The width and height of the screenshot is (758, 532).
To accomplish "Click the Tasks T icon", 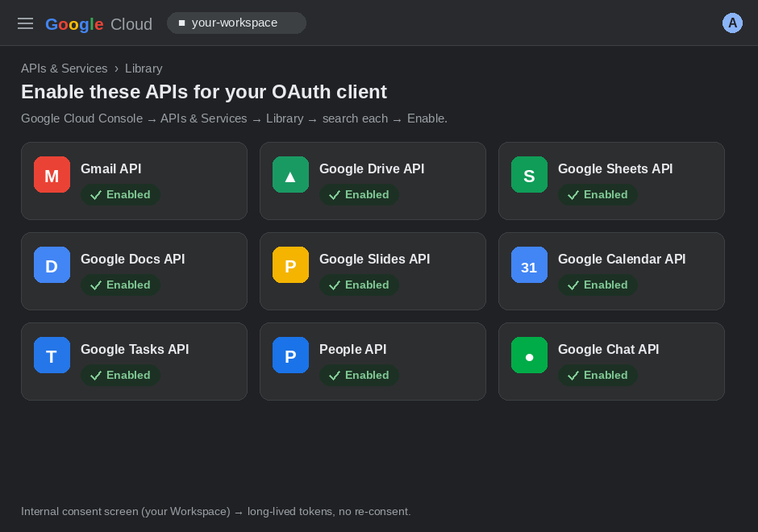I will (52, 355).
